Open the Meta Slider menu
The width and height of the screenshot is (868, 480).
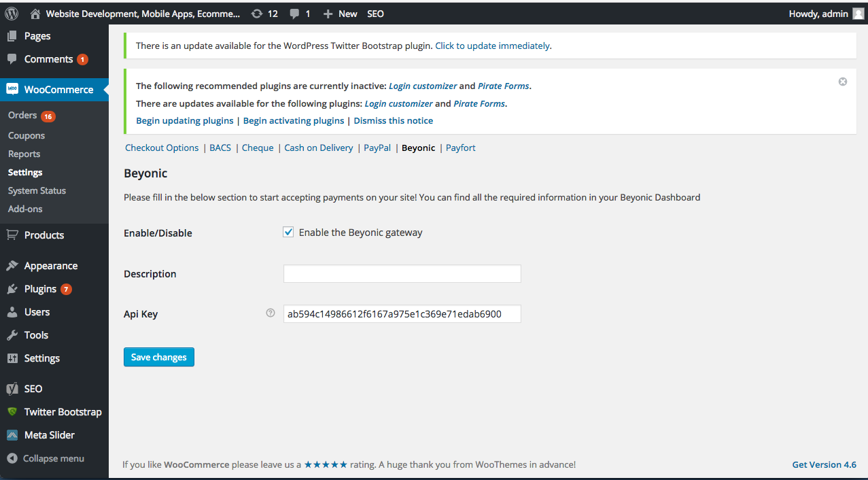tap(49, 435)
